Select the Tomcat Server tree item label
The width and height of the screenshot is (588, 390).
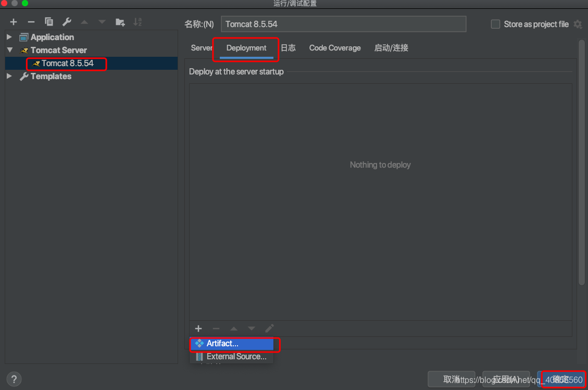coord(58,51)
